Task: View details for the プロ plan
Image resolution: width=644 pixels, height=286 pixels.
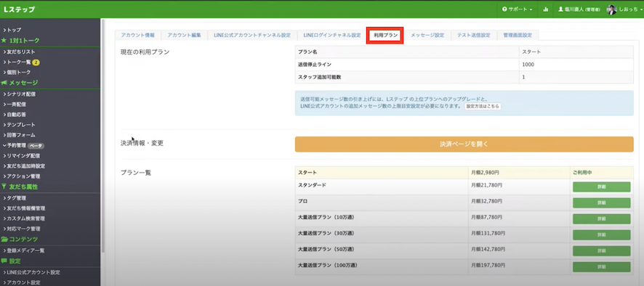Action: (601, 203)
